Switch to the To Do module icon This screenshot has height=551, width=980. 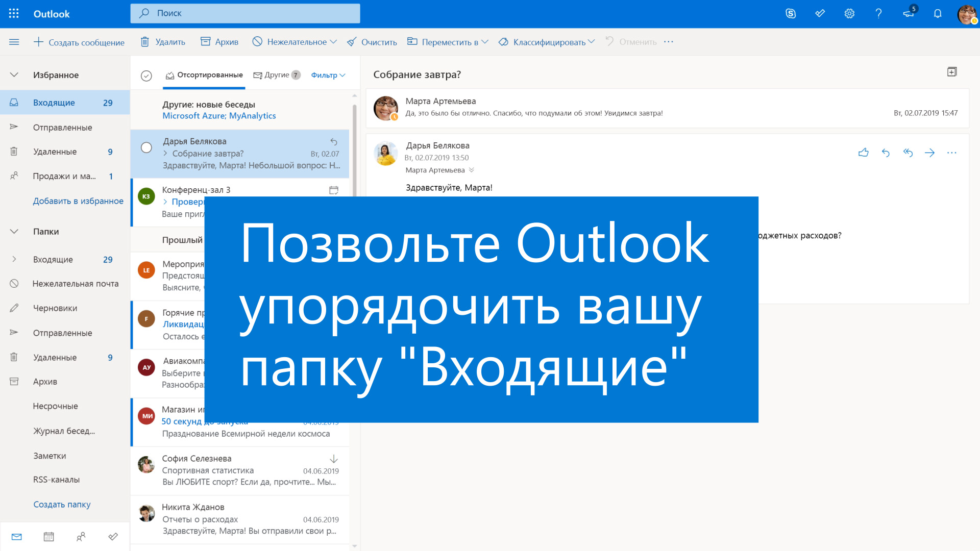tap(113, 537)
